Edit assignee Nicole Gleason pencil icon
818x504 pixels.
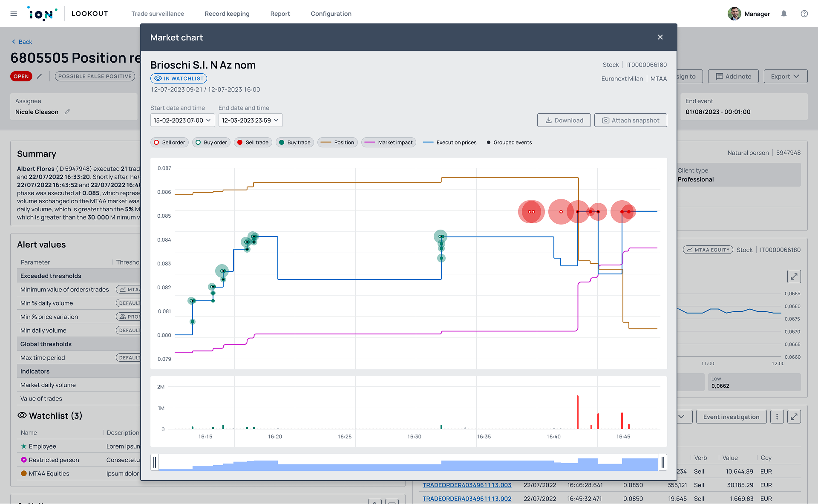click(67, 112)
